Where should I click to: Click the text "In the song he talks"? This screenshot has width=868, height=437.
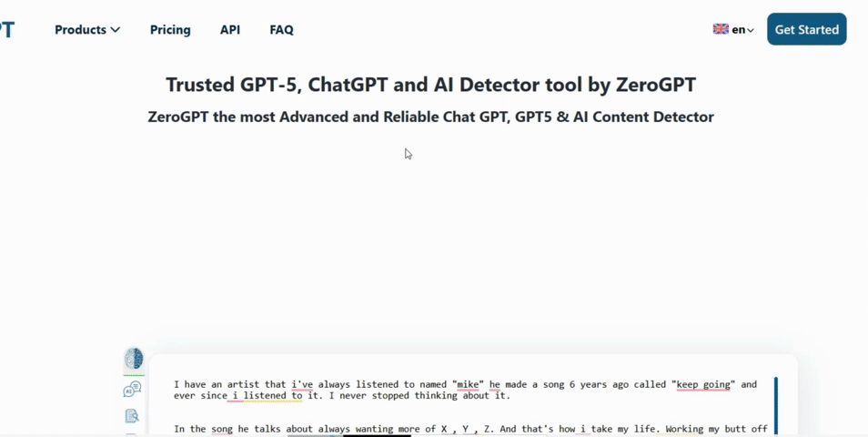228,429
